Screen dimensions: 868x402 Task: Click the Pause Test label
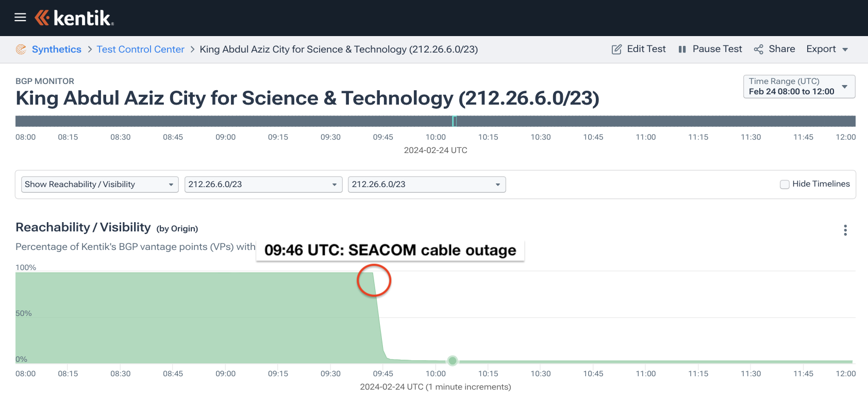click(717, 49)
